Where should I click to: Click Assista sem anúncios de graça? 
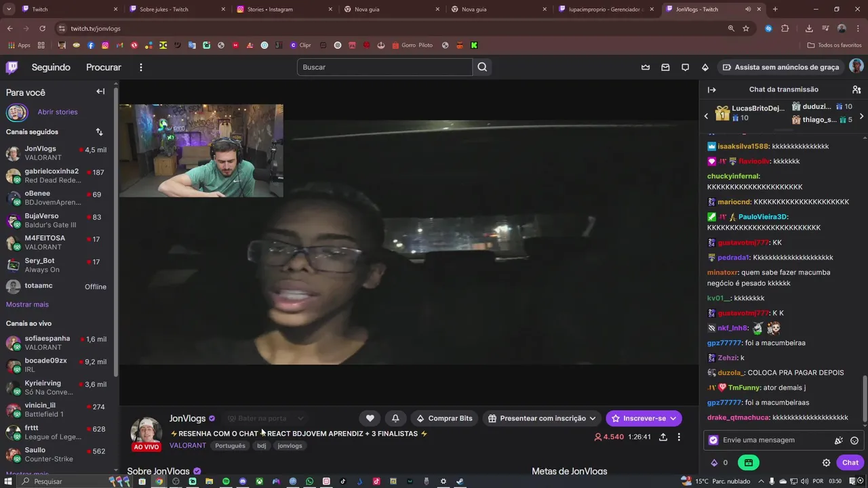click(781, 67)
